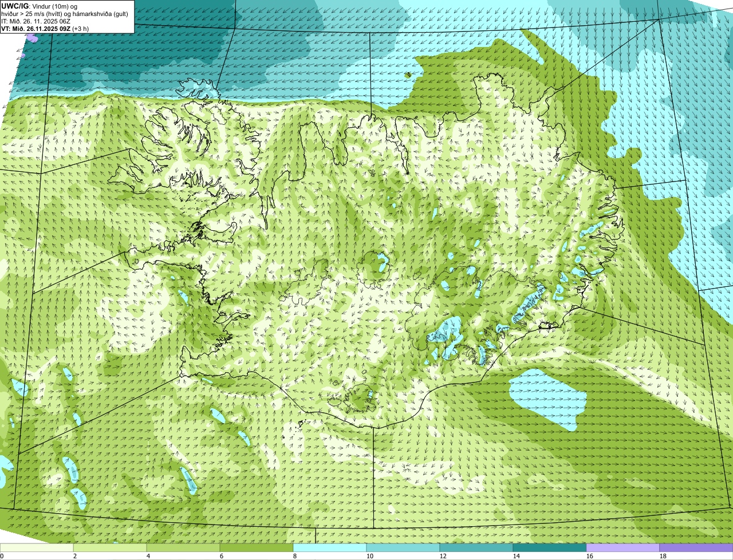This screenshot has width=733, height=560.
Task: Click the darker green 6–8 m/s legend swatch
Action: (257, 548)
